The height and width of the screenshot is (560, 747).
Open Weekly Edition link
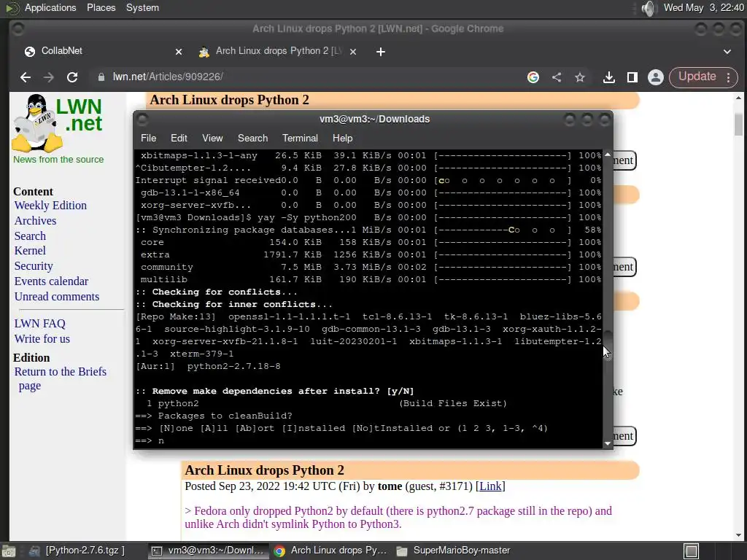(50, 206)
